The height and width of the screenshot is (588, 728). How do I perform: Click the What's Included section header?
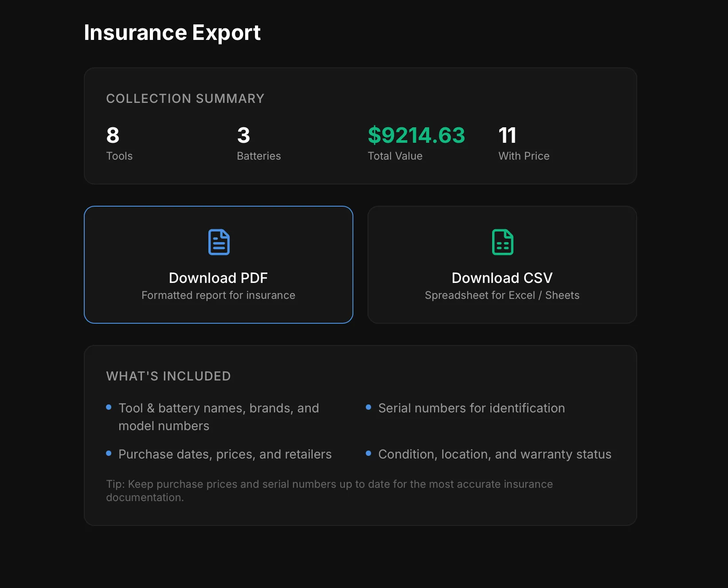coord(168,376)
